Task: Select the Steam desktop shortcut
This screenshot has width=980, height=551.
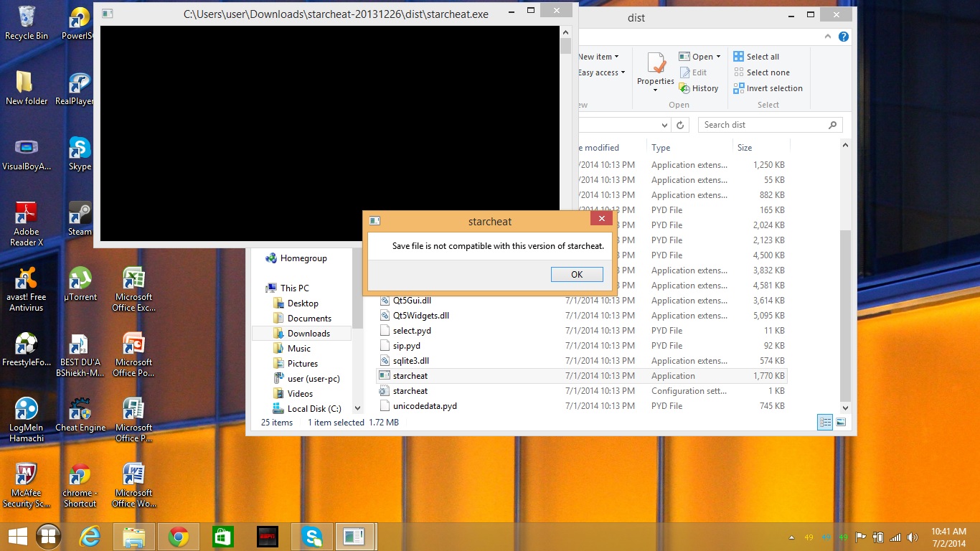Action: point(80,219)
